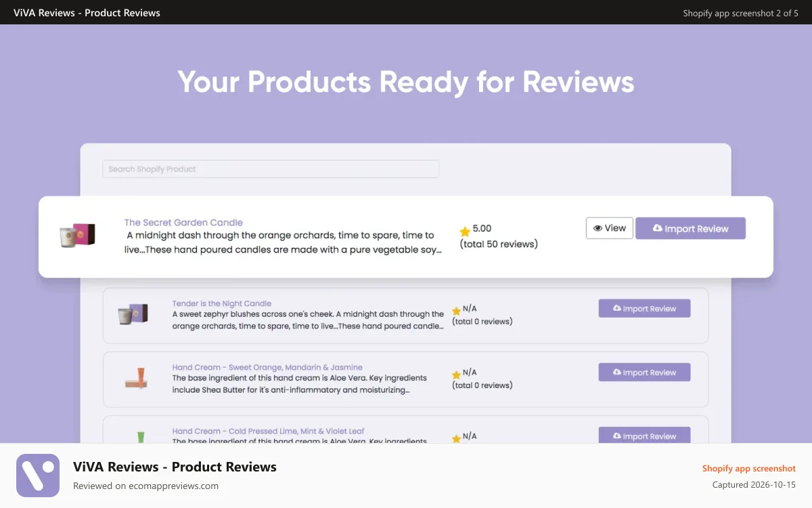812x508 pixels.
Task: Click The Secret Garden Candle thumbnail
Action: coord(77,235)
